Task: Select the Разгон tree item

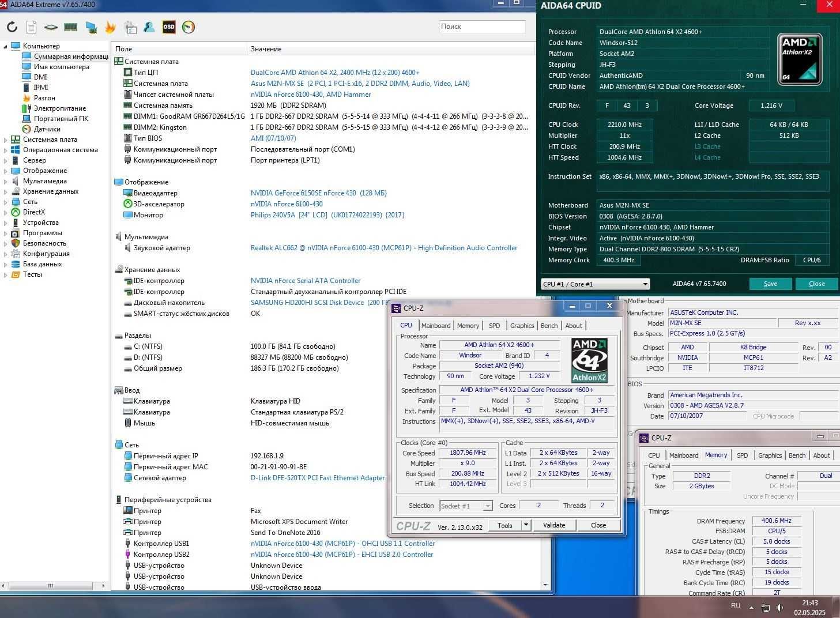Action: pos(44,98)
